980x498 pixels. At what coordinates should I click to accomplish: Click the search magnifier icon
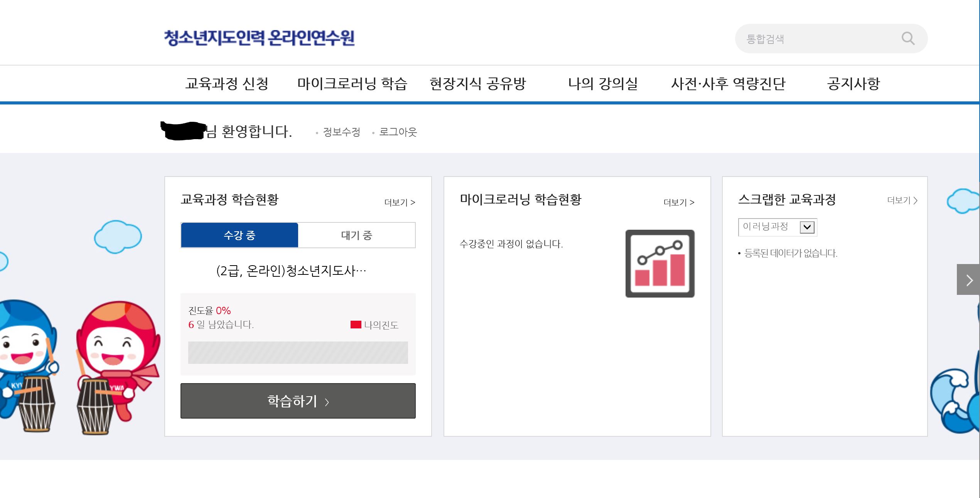(x=908, y=39)
